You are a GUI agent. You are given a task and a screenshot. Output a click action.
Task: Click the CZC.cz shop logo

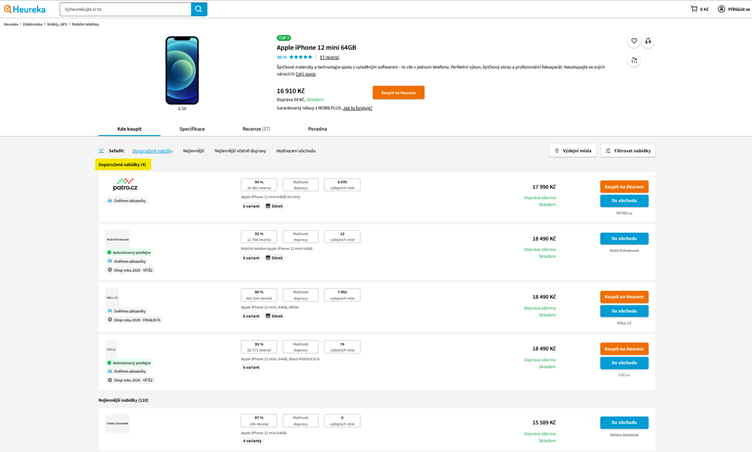111,349
